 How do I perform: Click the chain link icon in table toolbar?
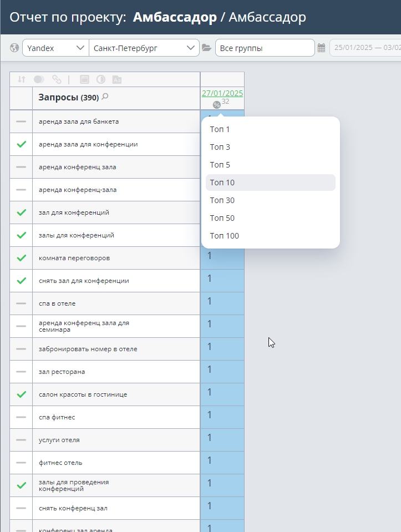(57, 79)
